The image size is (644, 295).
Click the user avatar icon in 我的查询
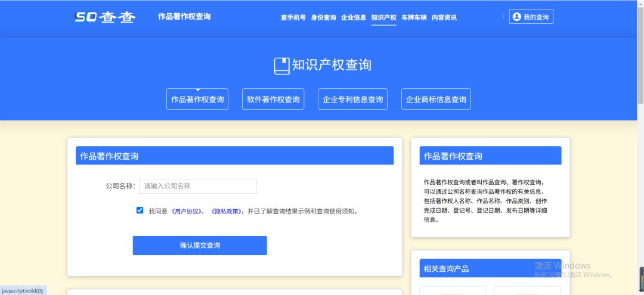[x=516, y=17]
